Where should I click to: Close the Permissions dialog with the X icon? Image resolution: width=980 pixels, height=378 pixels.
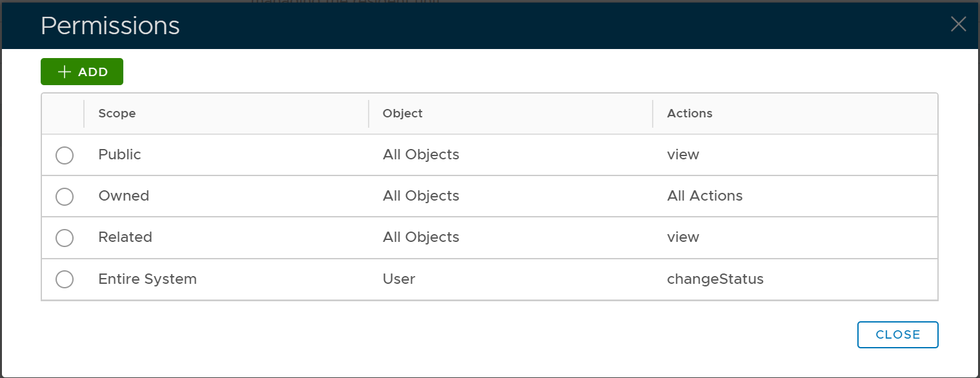tap(958, 25)
